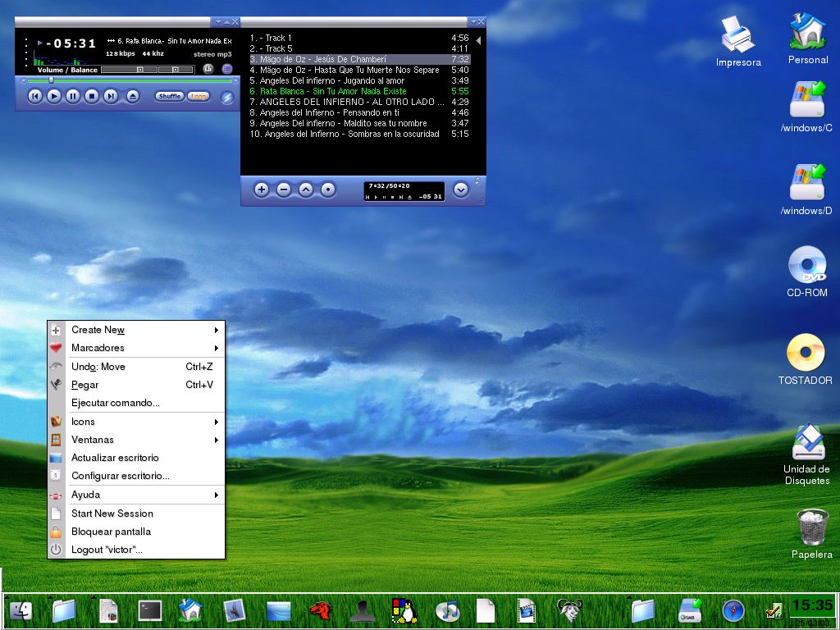Pause the playing song in XMMS
840x630 pixels.
point(73,97)
